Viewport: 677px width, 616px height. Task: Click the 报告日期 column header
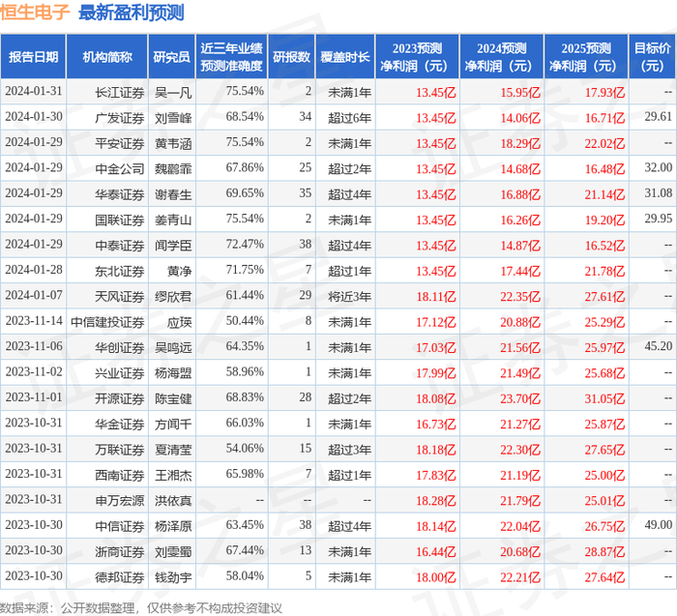pos(33,57)
